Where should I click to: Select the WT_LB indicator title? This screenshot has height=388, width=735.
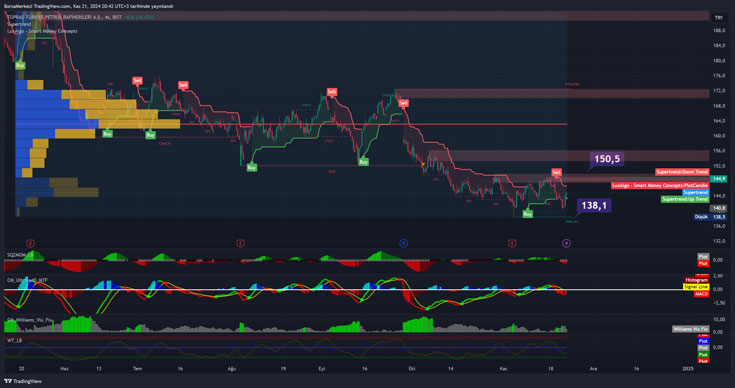pyautogui.click(x=14, y=340)
